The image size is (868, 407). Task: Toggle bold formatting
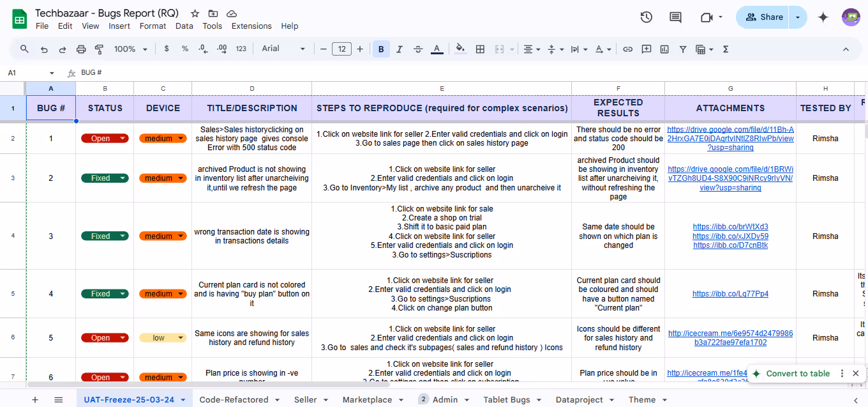[381, 49]
